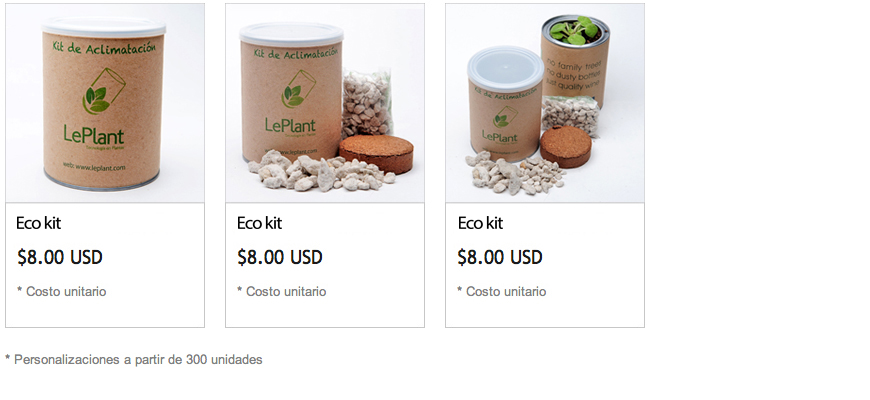This screenshot has height=400, width=870.
Task: Click the $8.00 USD price in first card
Action: pyautogui.click(x=60, y=257)
